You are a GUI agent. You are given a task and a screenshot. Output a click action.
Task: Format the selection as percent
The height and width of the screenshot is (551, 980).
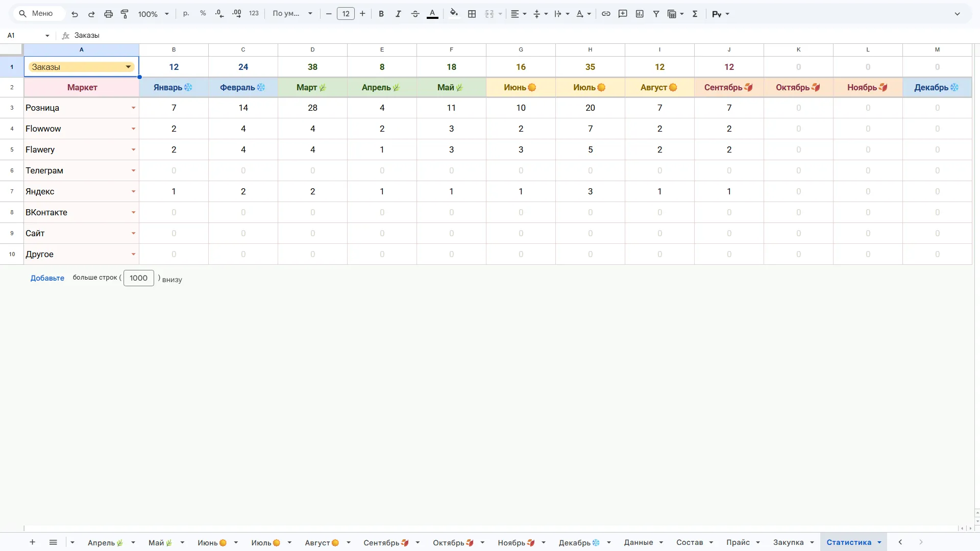[x=203, y=14]
